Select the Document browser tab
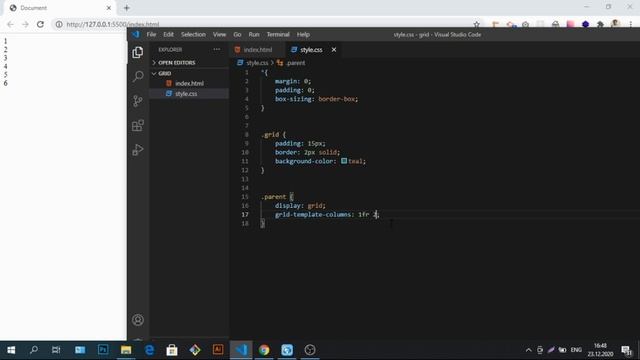The image size is (640, 360). pyautogui.click(x=60, y=8)
